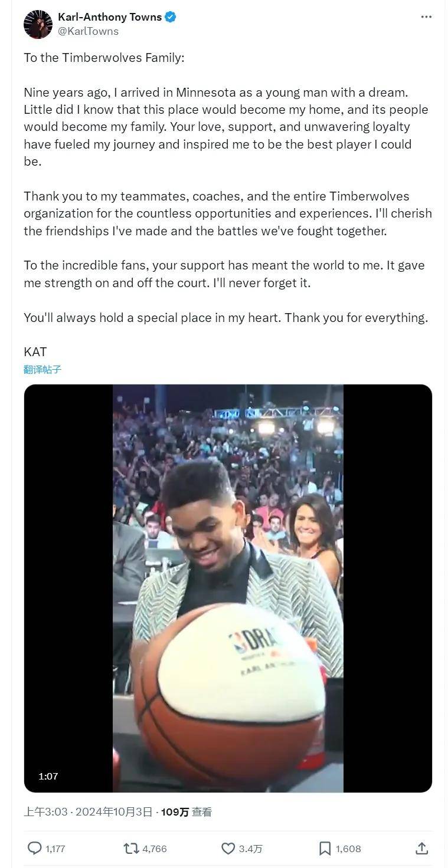The width and height of the screenshot is (448, 868).
Task: Like the post with the heart icon
Action: point(228,849)
